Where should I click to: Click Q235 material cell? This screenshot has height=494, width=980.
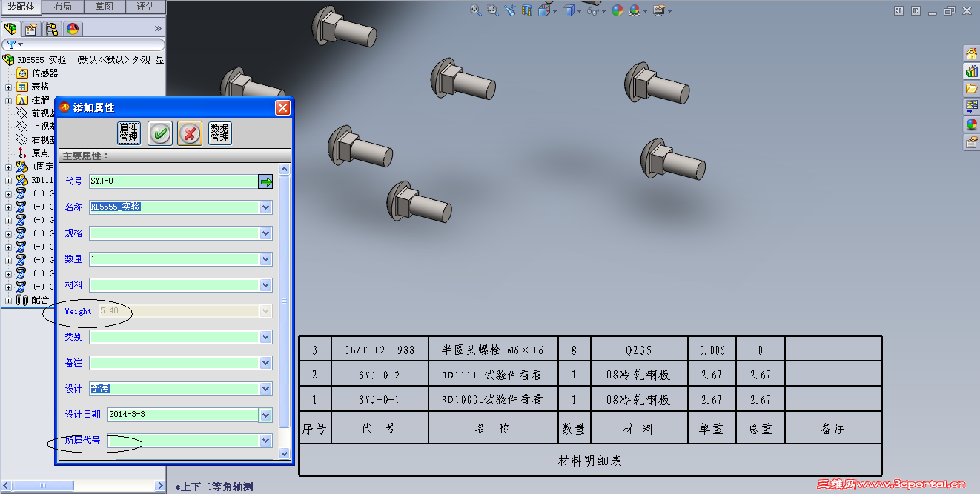639,350
